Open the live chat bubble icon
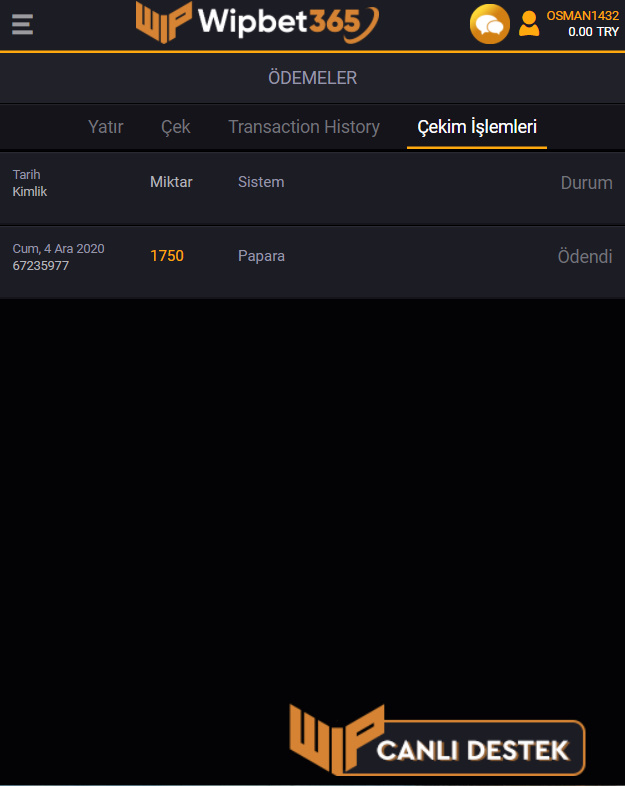Screen dimensions: 625x786 [489, 24]
